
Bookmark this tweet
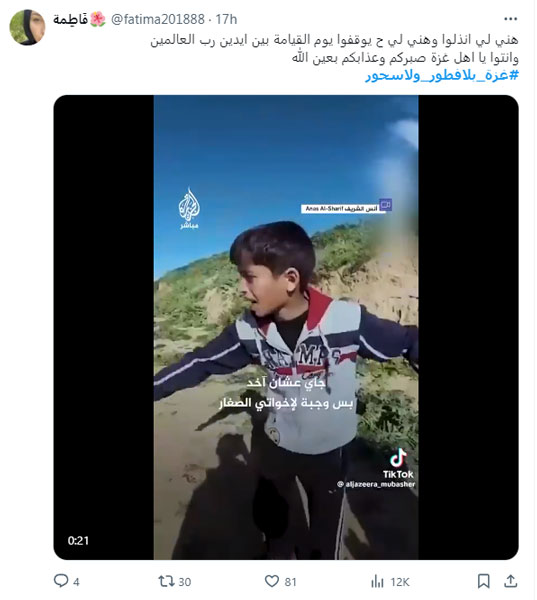tap(483, 581)
